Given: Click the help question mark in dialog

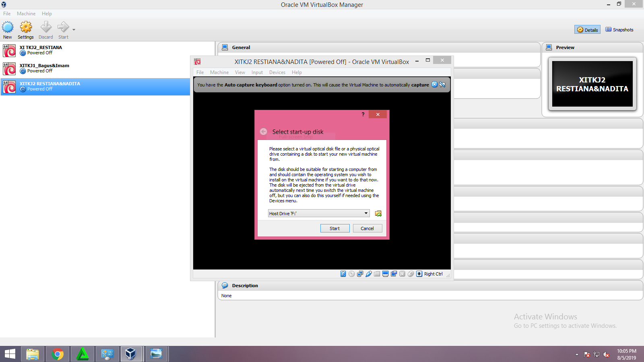Looking at the screenshot, I should coord(363,114).
